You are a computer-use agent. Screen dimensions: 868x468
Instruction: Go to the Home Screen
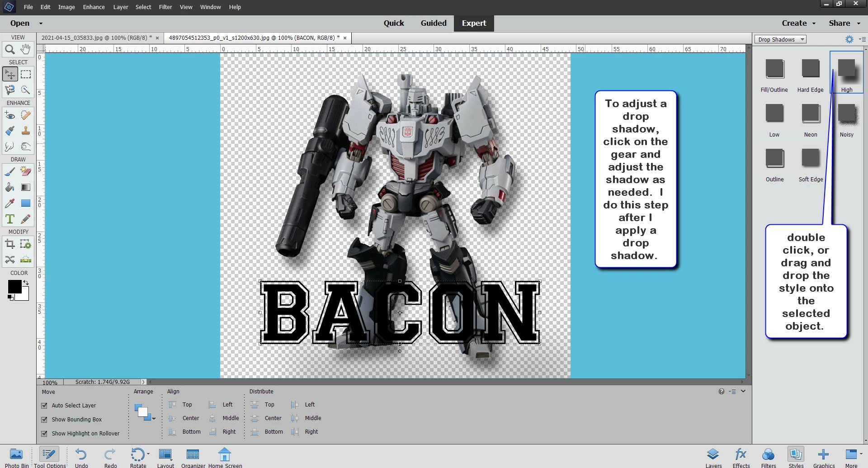225,457
